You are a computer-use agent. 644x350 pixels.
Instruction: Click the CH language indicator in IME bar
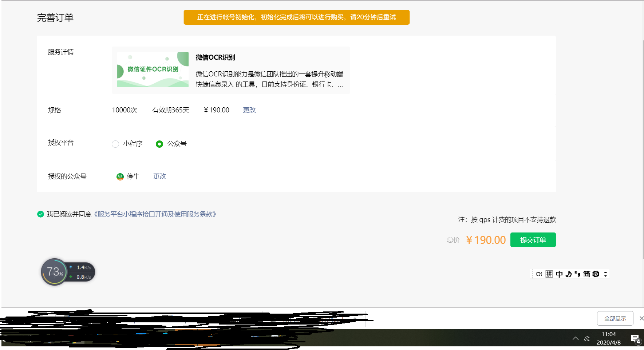point(539,274)
